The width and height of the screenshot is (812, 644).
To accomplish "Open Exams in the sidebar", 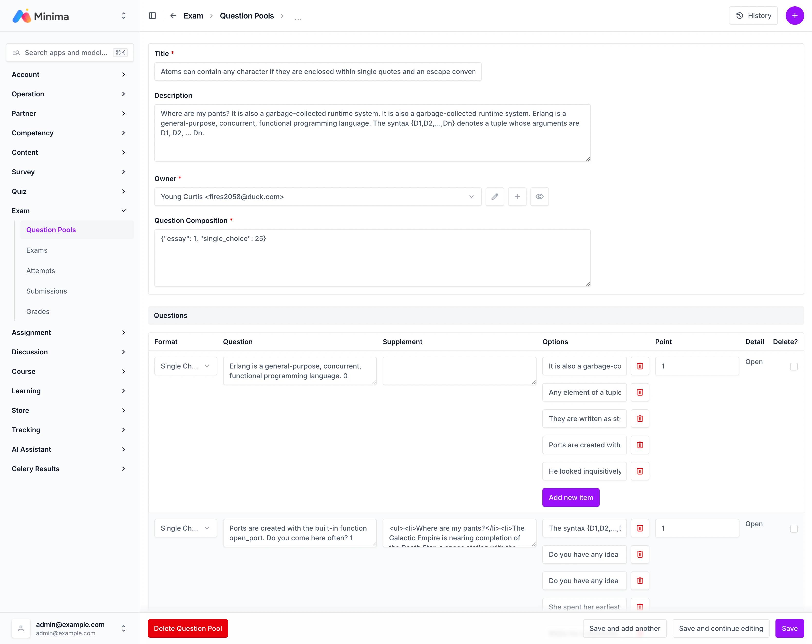I will [37, 250].
